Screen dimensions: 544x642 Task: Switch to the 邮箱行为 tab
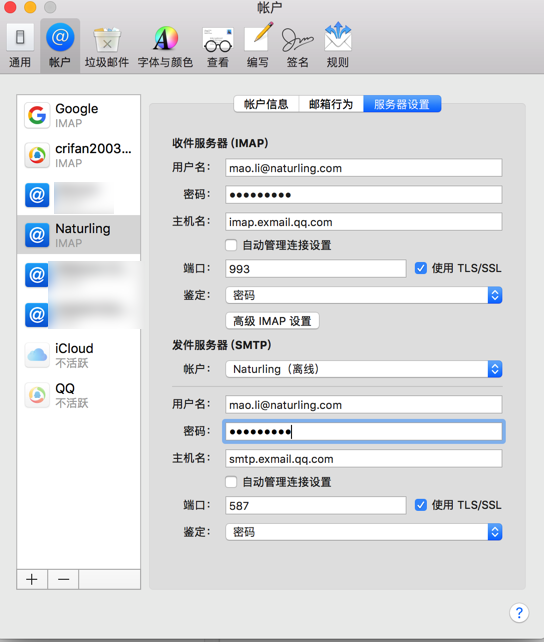[x=331, y=104]
